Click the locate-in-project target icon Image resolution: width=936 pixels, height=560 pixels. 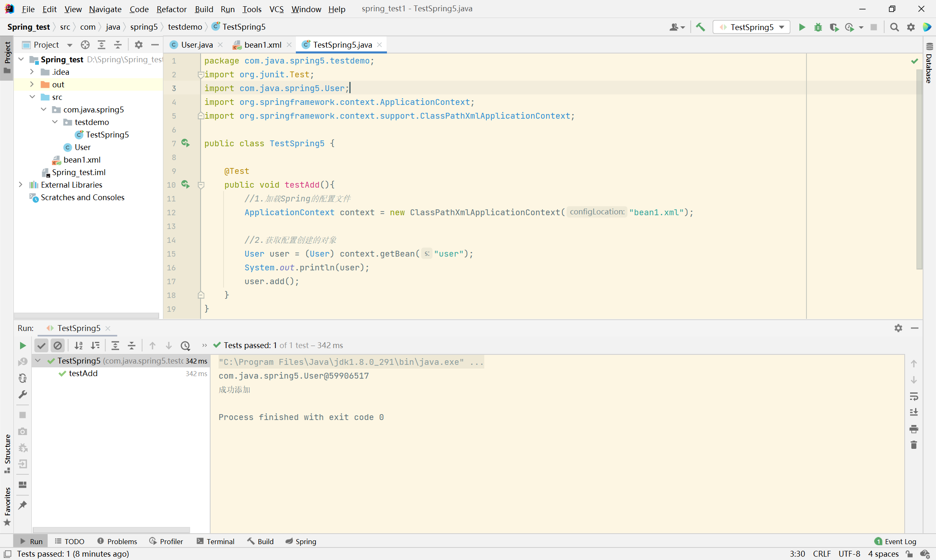click(85, 45)
